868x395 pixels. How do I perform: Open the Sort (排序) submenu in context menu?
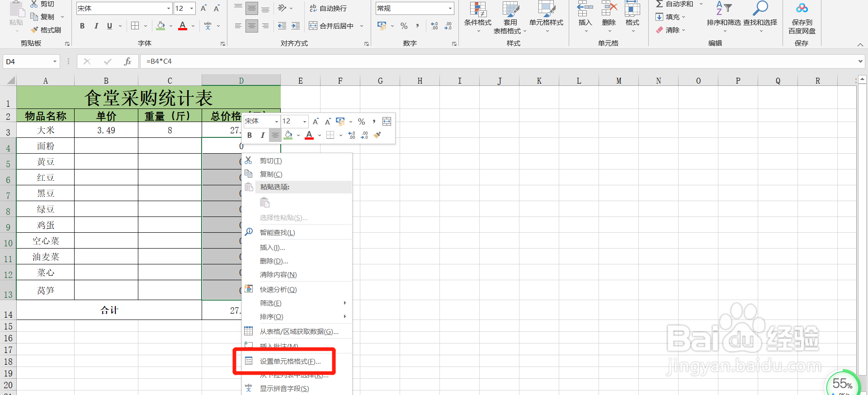pyautogui.click(x=297, y=316)
